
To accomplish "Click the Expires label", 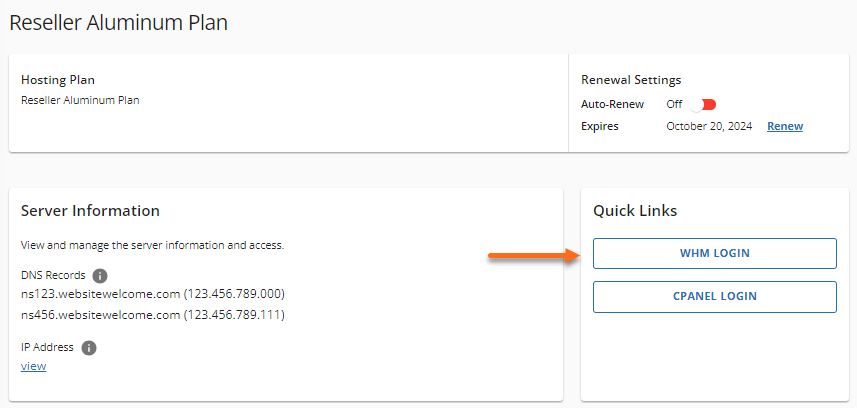I will [x=600, y=126].
